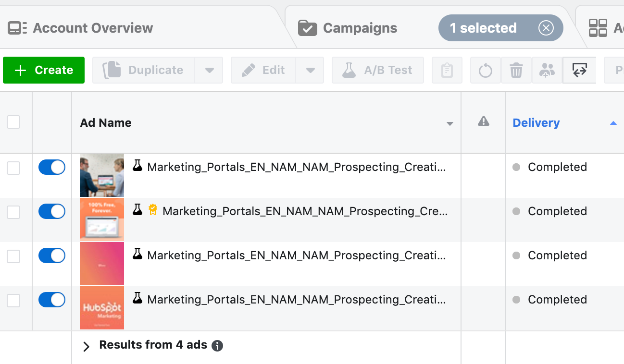Click the 100% Free Forever ad thumbnail
This screenshot has height=364, width=624.
[x=102, y=219]
